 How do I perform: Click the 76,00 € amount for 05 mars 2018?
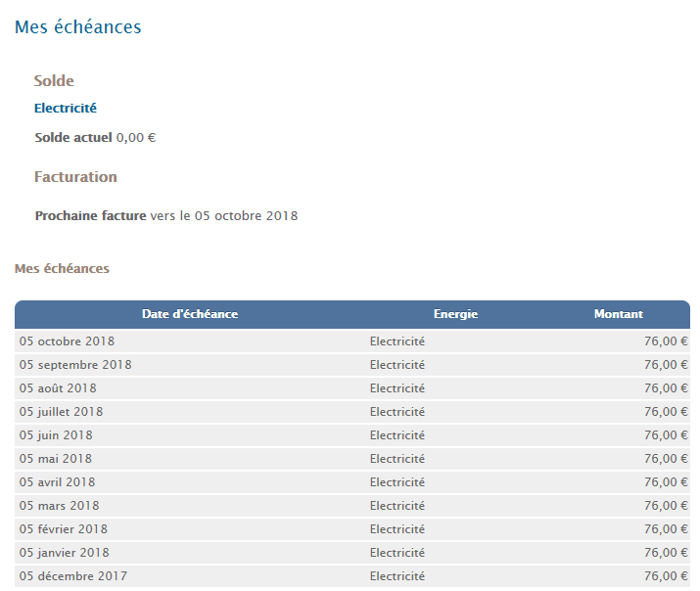pos(666,506)
